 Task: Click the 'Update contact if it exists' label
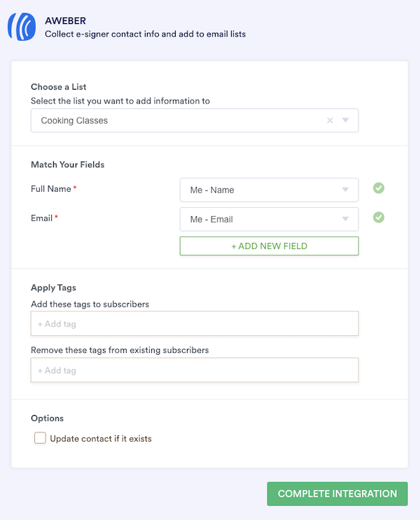pyautogui.click(x=101, y=439)
